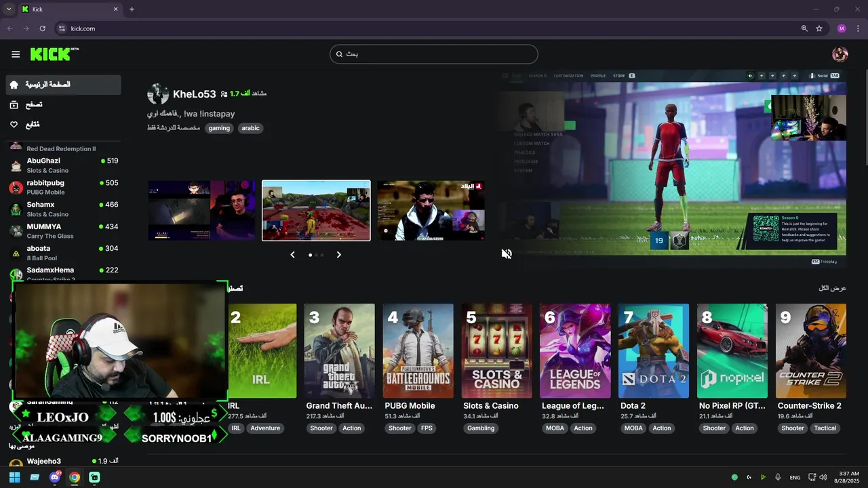Click the FPS tag under PUBG Mobile
Screen dimensions: 868x488
tap(427, 428)
